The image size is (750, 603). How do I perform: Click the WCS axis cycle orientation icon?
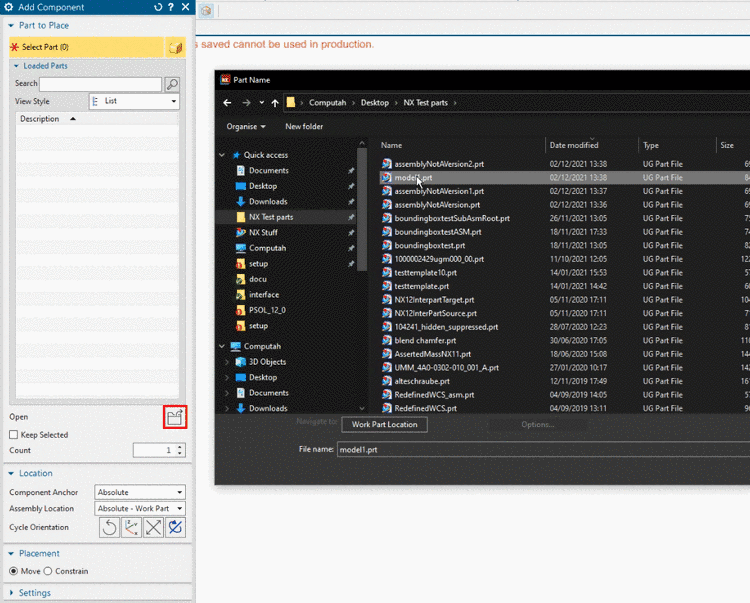pos(131,527)
